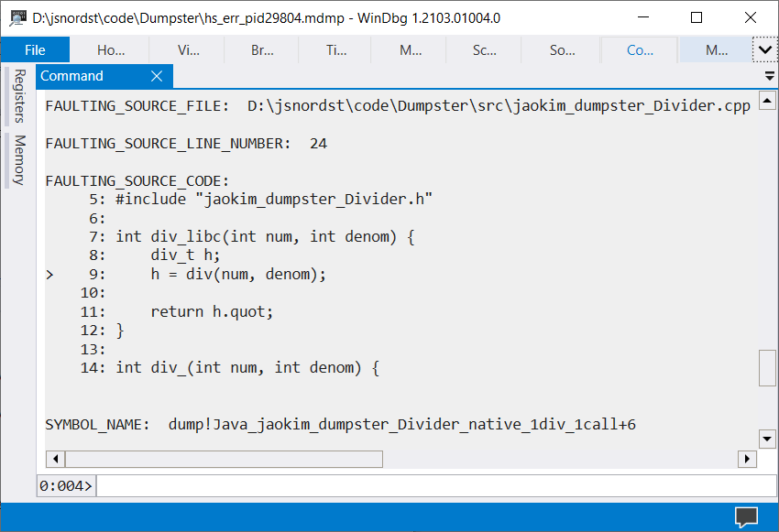Select the Command document tab
This screenshot has width=779, height=532.
pos(73,76)
